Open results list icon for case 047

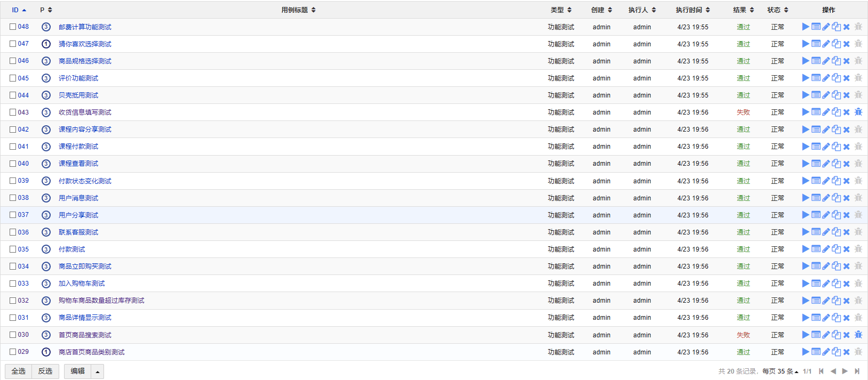816,44
